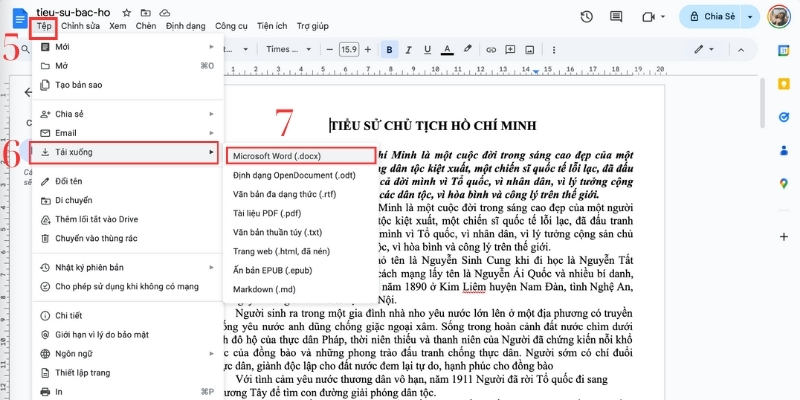Add a comment from the toolbar

click(x=510, y=49)
